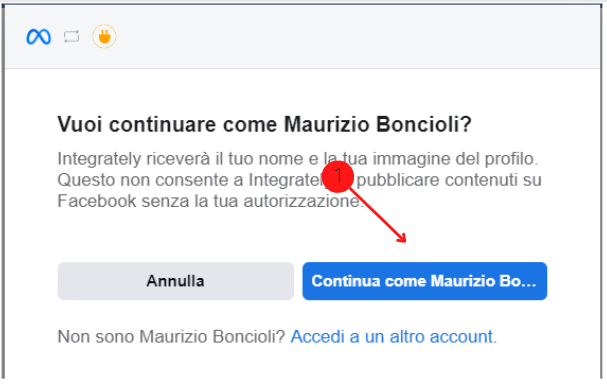Click the red arrow pointing to Continua

377,215
